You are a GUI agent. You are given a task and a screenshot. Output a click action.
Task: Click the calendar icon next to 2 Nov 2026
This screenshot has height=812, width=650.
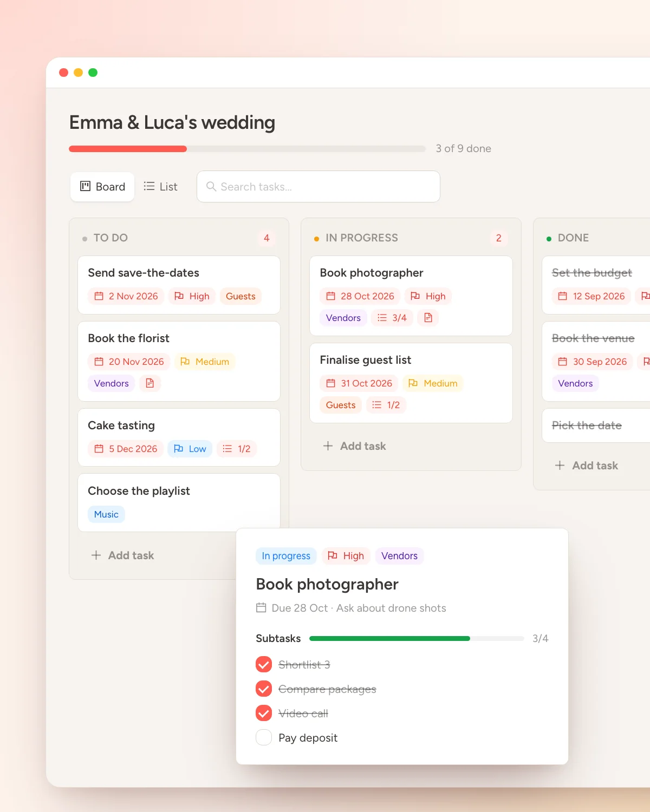tap(99, 296)
